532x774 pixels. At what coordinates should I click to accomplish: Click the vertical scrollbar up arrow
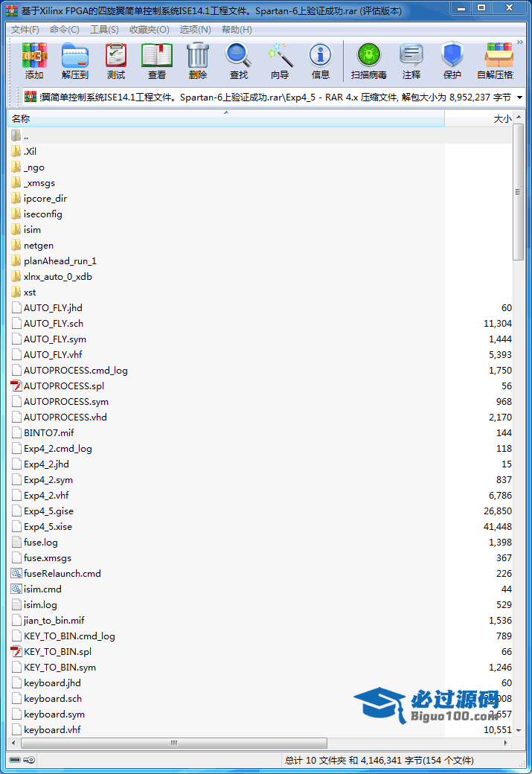[x=518, y=118]
